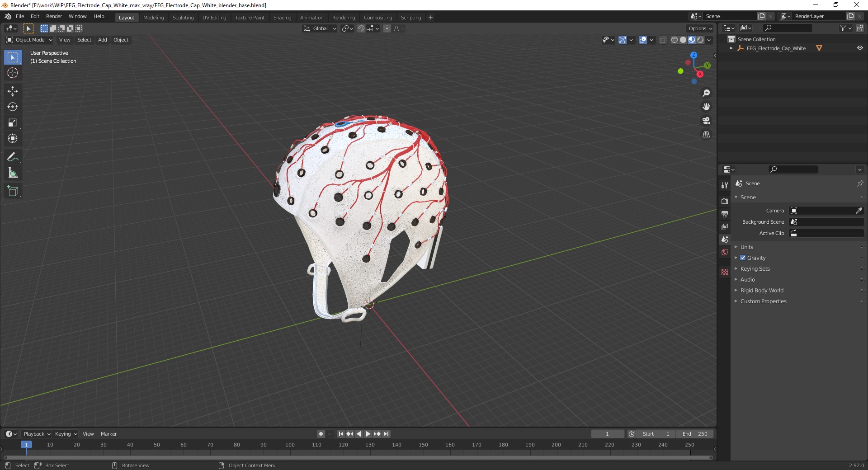Open the viewport Add menu

[103, 40]
